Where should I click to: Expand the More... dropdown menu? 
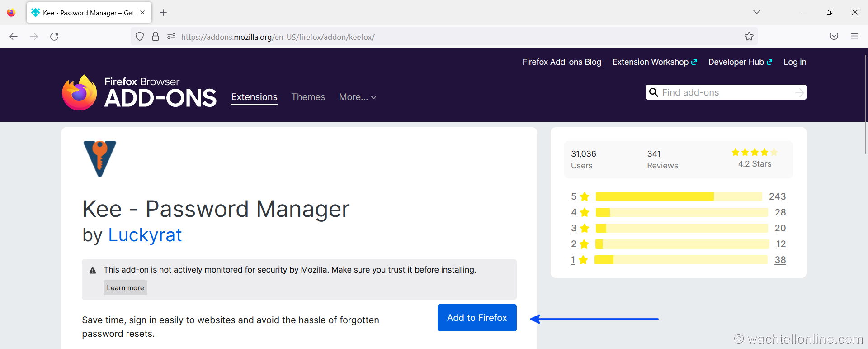pos(357,97)
